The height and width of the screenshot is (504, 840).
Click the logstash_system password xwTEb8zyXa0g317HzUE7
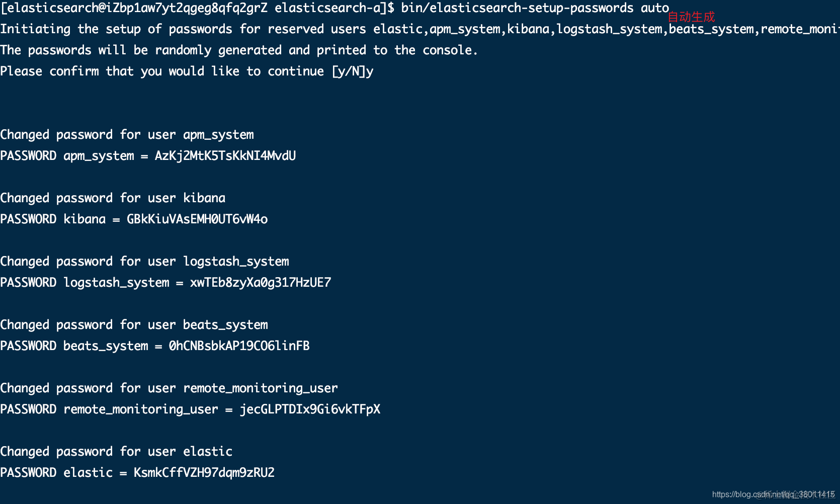coord(260,283)
